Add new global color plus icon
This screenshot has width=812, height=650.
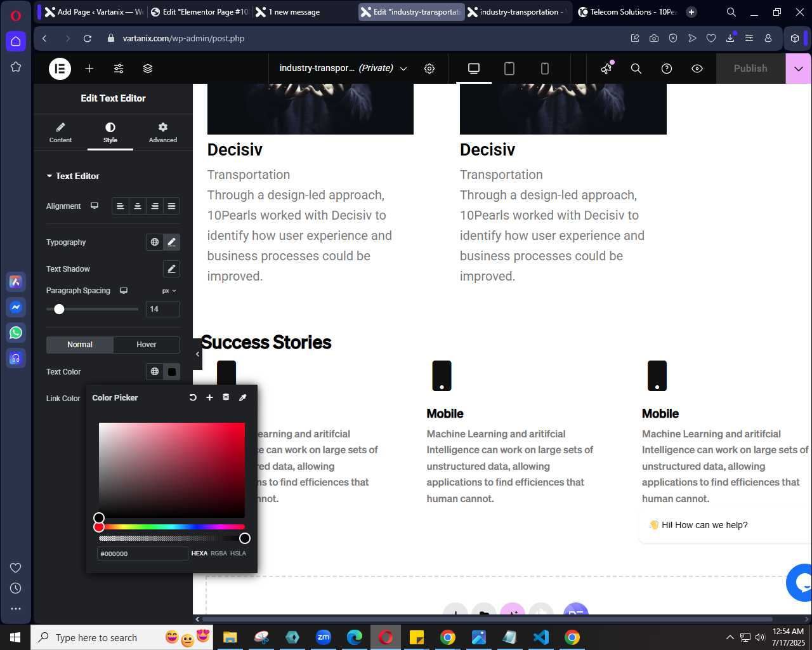[x=209, y=397]
